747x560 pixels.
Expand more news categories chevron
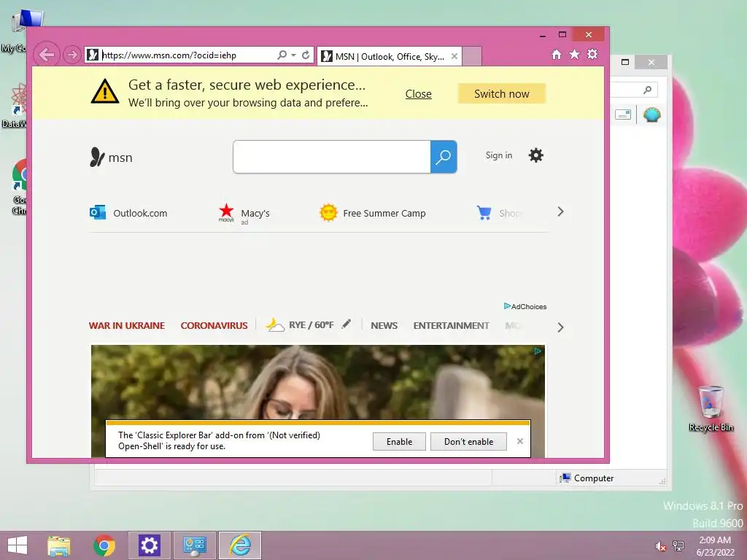coord(561,327)
